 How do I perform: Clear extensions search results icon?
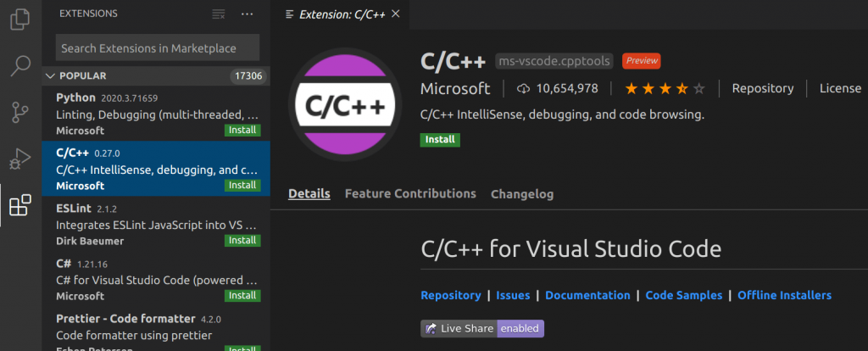(219, 14)
